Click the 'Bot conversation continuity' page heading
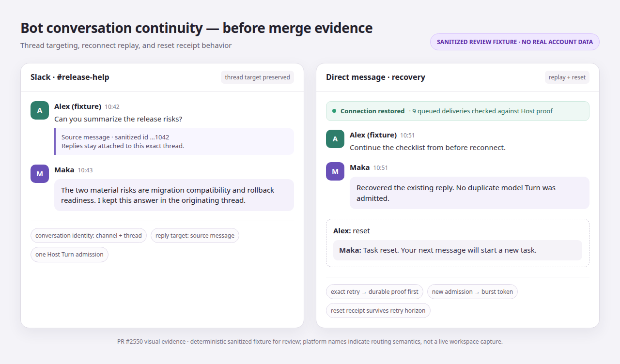Screen dimensions: 620x364 pos(196,28)
